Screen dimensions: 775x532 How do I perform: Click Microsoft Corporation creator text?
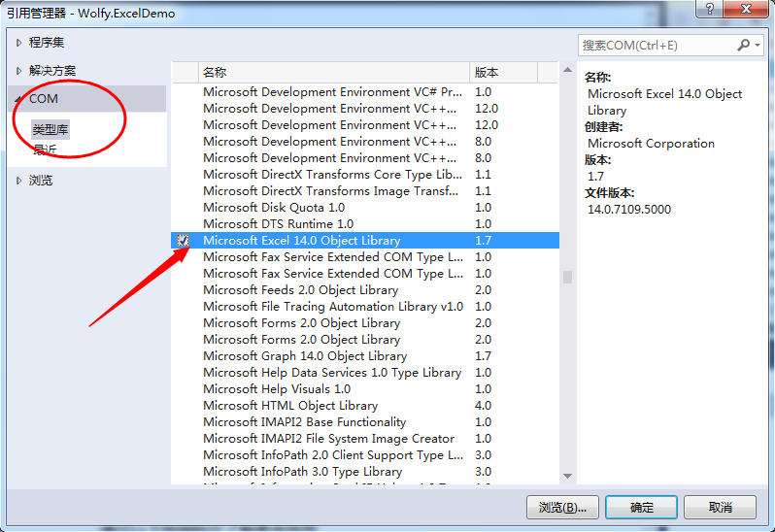(651, 144)
